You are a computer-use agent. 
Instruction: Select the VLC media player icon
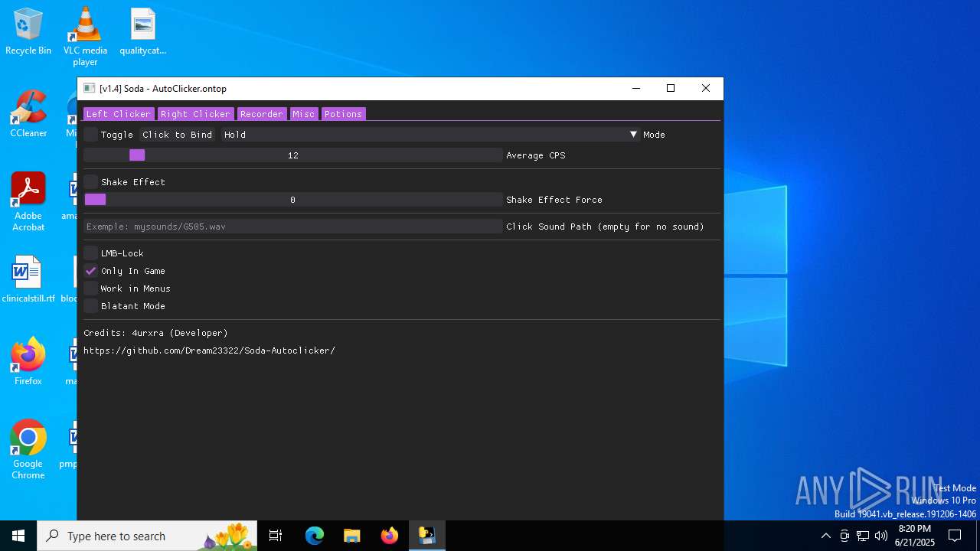[x=85, y=37]
